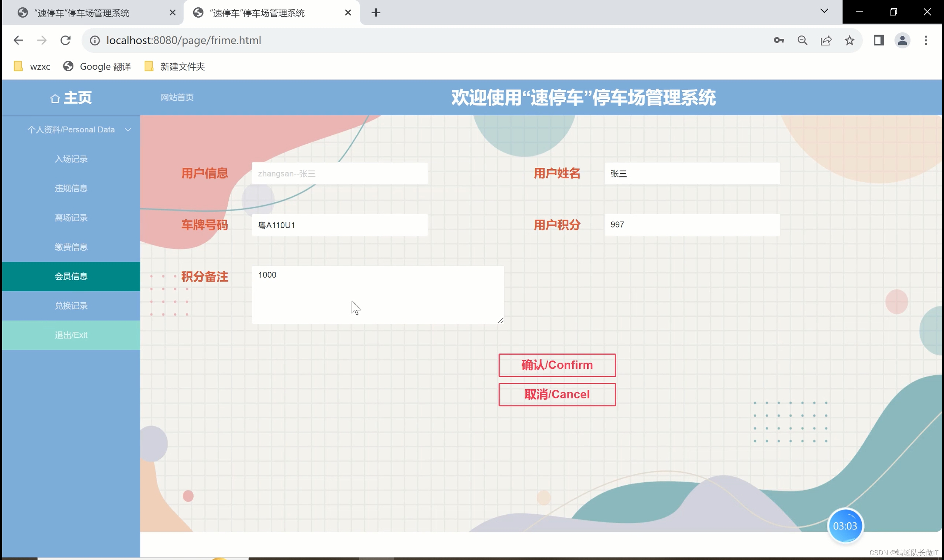Select 会员信息 in the sidebar
This screenshot has width=944, height=560.
click(x=71, y=276)
